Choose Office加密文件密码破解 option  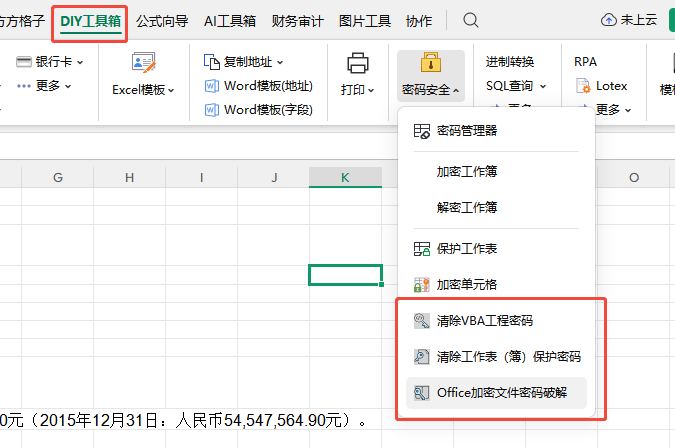[501, 393]
